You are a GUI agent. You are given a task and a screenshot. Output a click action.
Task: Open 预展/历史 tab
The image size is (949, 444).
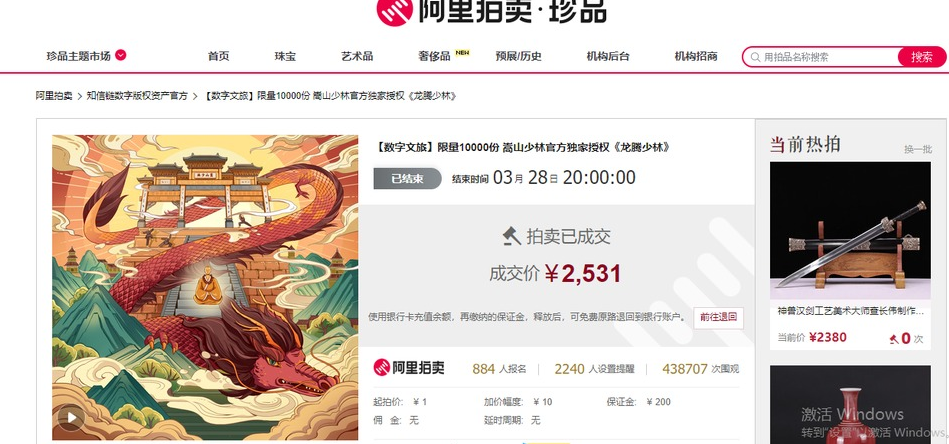pos(518,56)
